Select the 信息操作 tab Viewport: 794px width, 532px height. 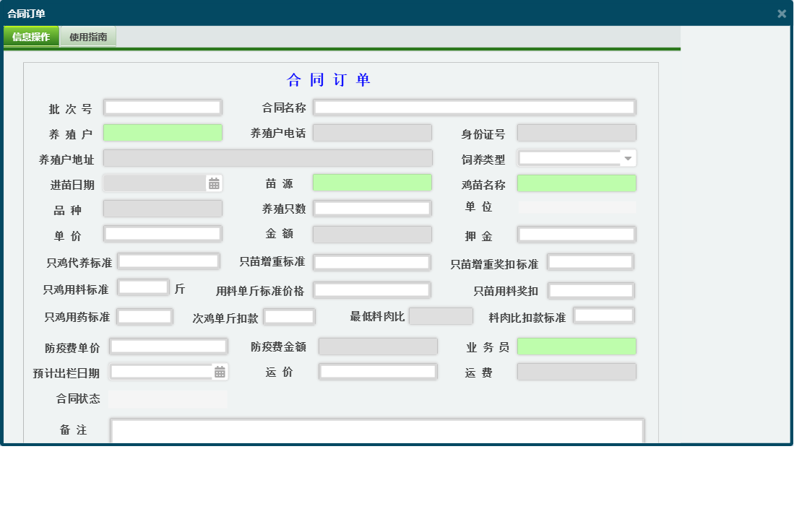point(31,35)
